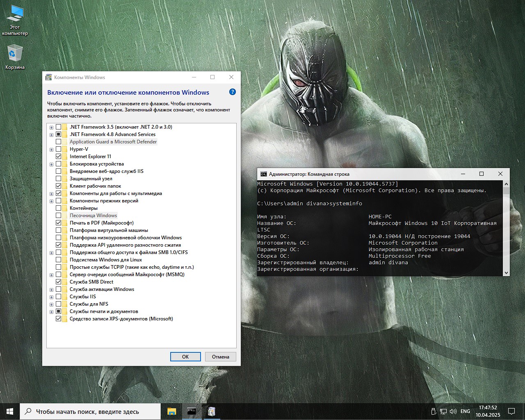Screen dimensions: 525x420
Task: Click the Отмена button
Action: pyautogui.click(x=221, y=356)
